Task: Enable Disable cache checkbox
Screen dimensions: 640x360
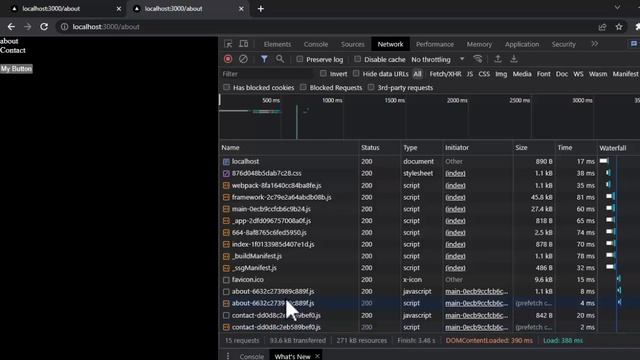Action: coord(358,59)
